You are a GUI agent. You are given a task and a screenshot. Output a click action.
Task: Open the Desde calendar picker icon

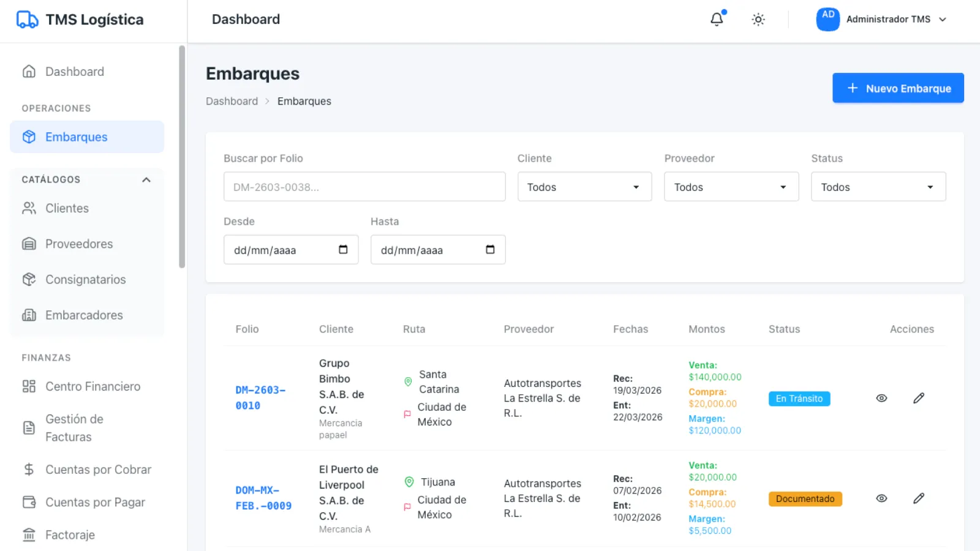343,249
